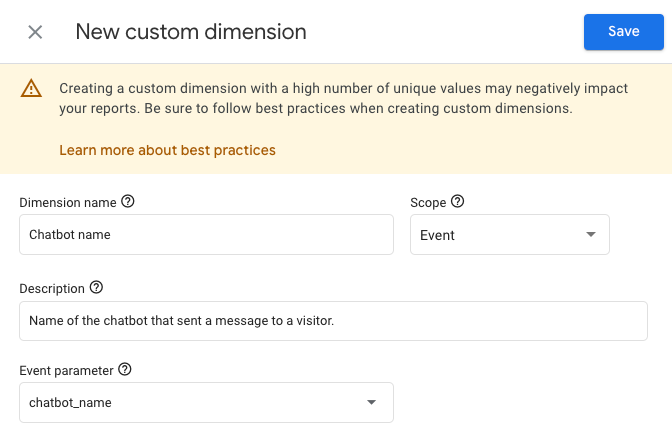Click the Dimension name label
Screen dimensions: 672x448
68,202
